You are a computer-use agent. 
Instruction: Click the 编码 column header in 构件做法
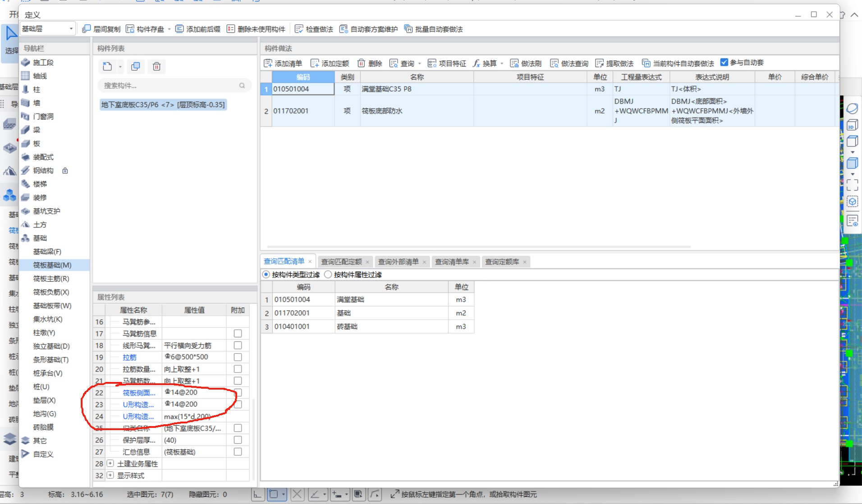pyautogui.click(x=303, y=77)
